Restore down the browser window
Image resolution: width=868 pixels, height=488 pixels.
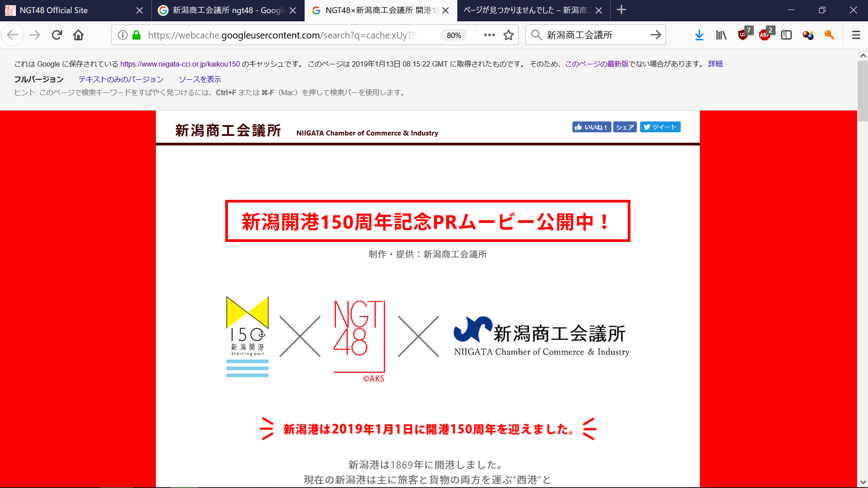[822, 10]
